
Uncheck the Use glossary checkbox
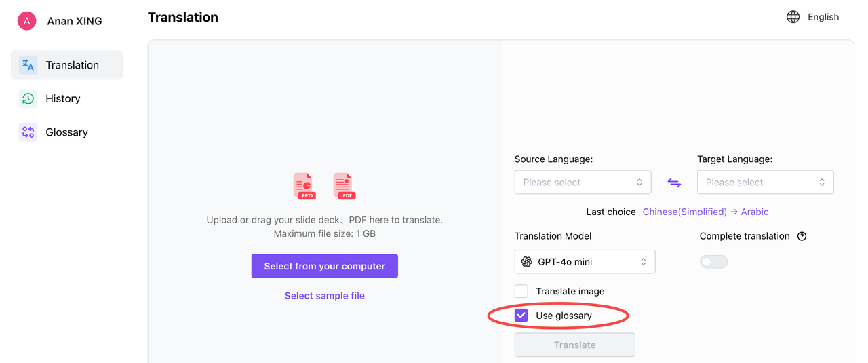(x=521, y=316)
